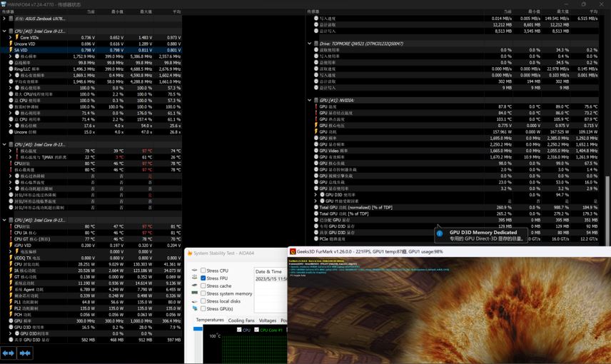
Task: Select the SA VID sensor row
Action: 91,50
